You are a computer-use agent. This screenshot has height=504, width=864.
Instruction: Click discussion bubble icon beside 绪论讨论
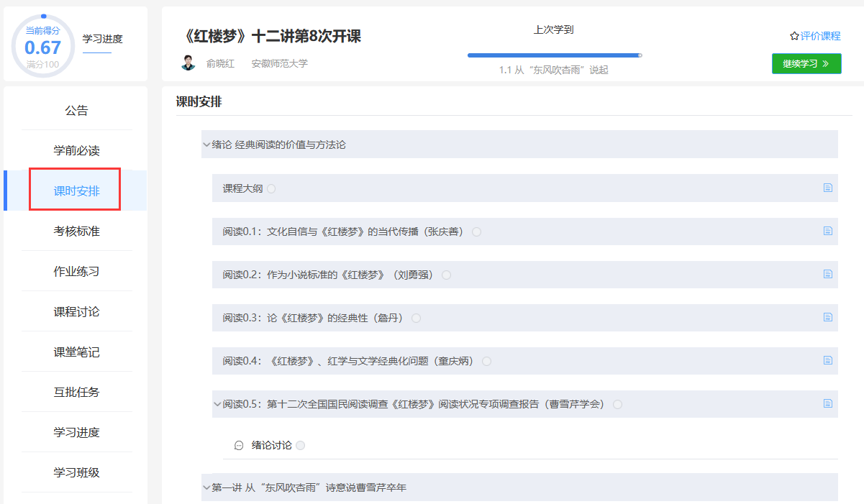tap(239, 446)
